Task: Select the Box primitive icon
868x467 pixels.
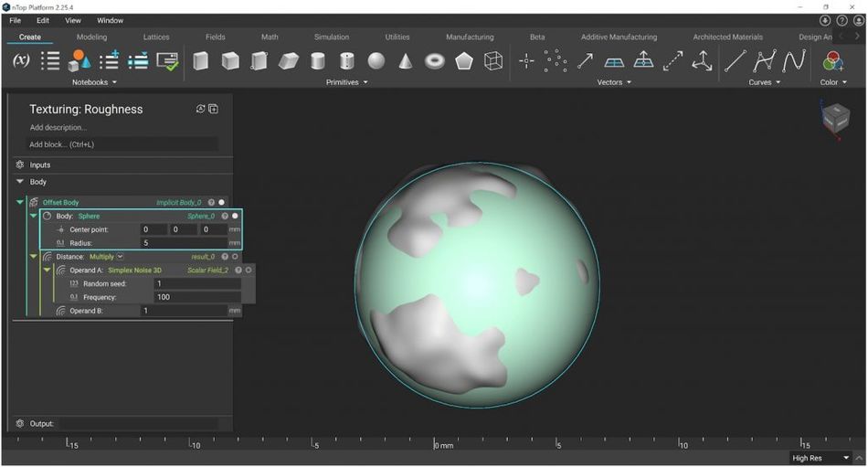Action: pyautogui.click(x=201, y=60)
